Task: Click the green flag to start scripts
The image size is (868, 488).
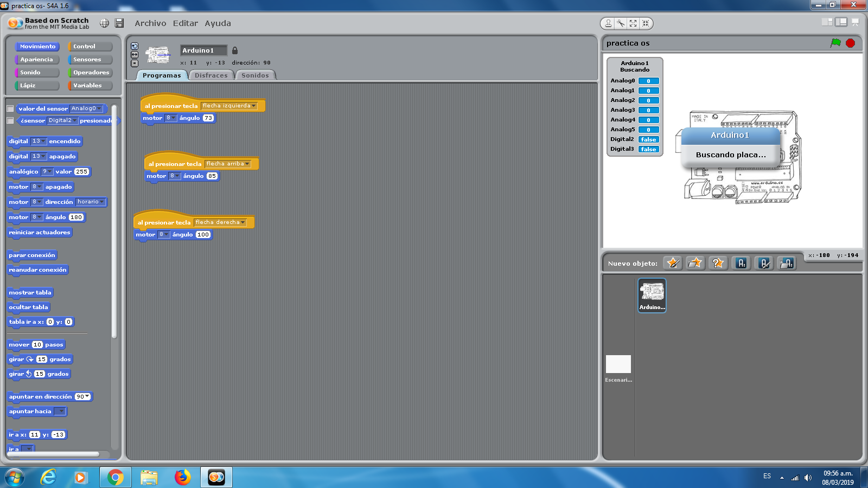Action: (x=835, y=43)
